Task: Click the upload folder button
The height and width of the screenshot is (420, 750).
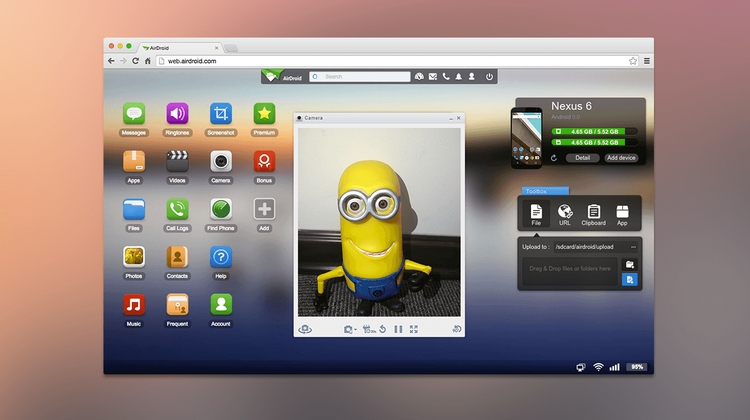Action: [629, 265]
